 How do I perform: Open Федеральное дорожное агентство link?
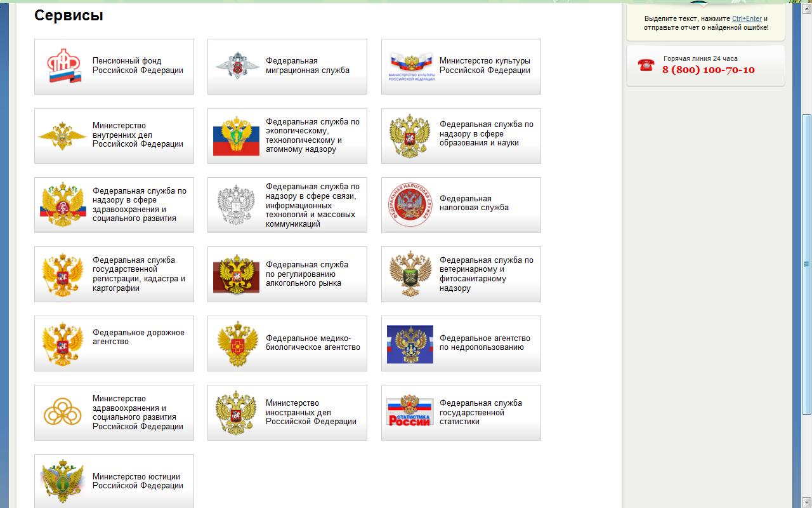pos(138,337)
